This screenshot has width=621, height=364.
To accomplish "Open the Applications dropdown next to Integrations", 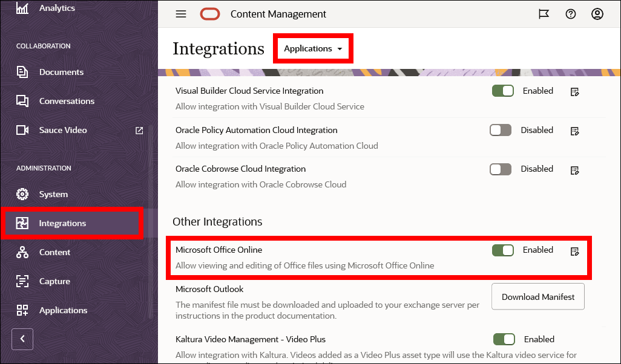I will 313,48.
